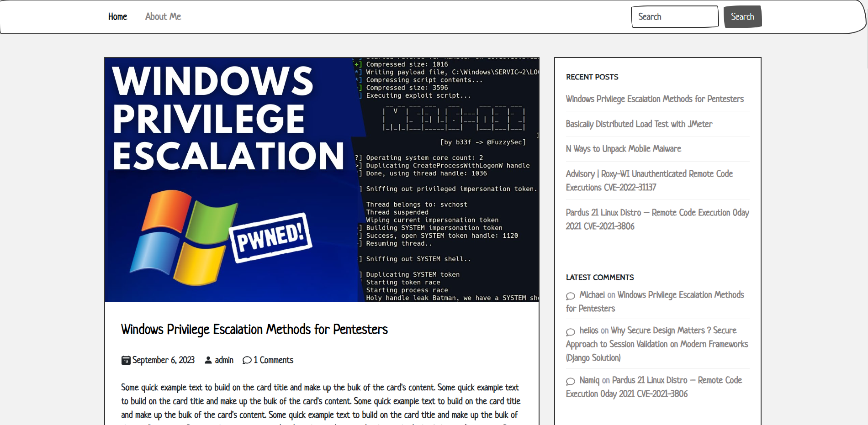This screenshot has width=868, height=425.
Task: Click the comment bubble icon before Michael
Action: [570, 296]
